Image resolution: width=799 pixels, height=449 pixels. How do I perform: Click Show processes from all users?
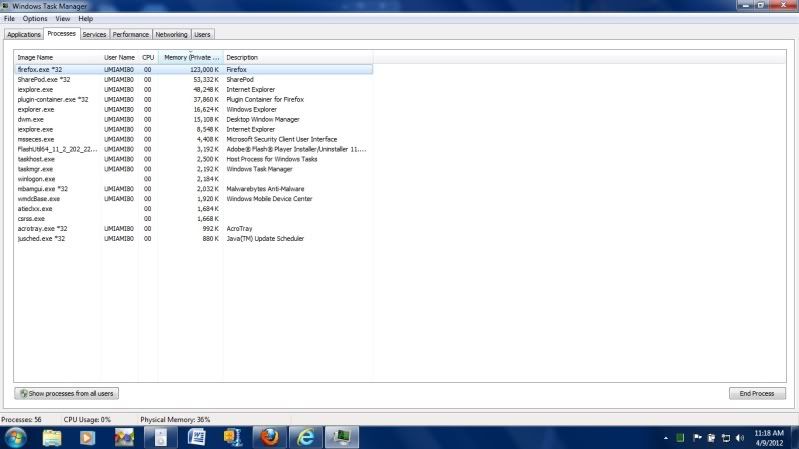[x=67, y=394]
